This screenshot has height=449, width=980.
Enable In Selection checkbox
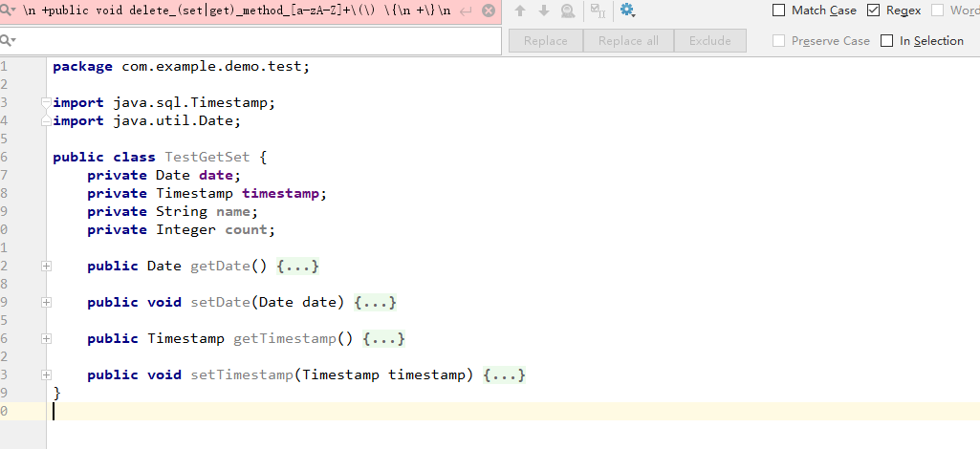(x=887, y=40)
